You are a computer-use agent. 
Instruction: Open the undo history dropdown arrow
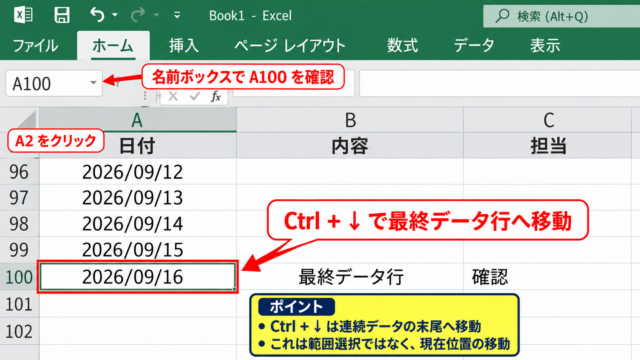click(115, 15)
